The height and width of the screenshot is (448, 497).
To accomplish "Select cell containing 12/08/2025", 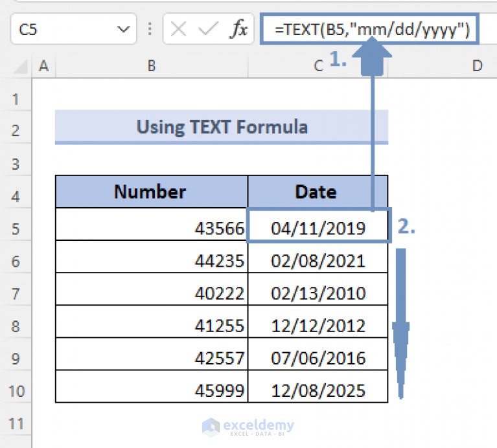I will point(318,391).
